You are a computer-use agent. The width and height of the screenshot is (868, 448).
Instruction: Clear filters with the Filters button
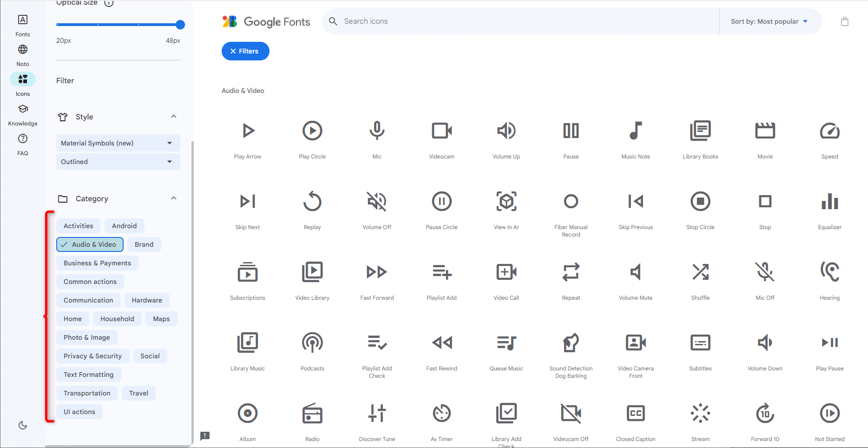pos(245,51)
